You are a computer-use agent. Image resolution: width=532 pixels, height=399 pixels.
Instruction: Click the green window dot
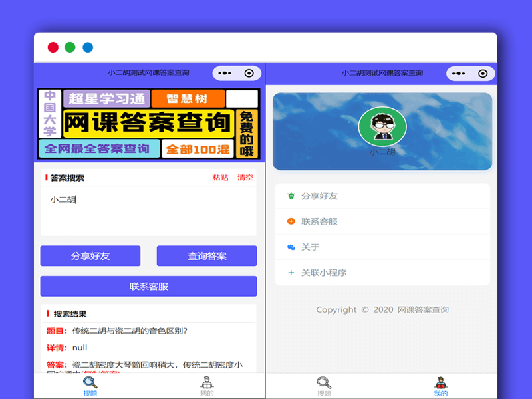tap(70, 47)
